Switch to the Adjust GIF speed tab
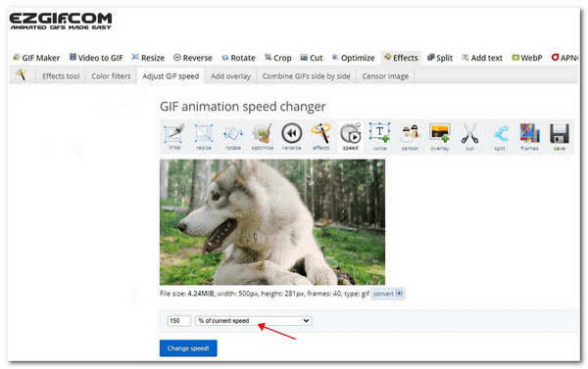Screen dimensions: 588x369 pos(171,76)
